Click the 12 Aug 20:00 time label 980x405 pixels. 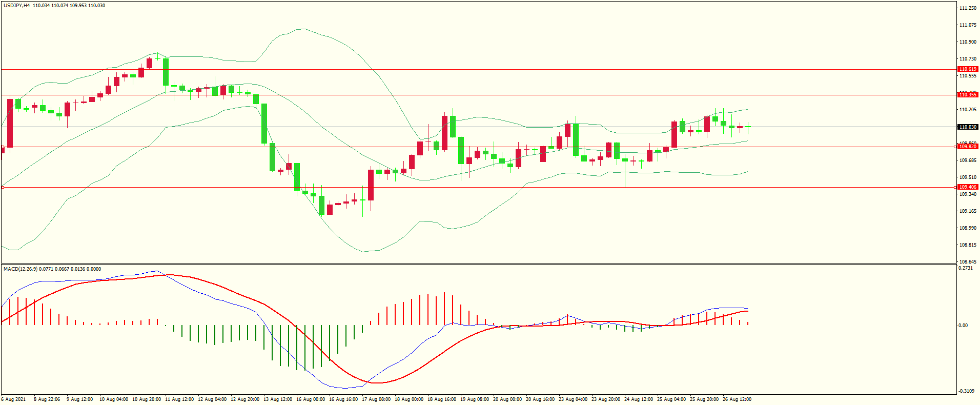(245, 399)
